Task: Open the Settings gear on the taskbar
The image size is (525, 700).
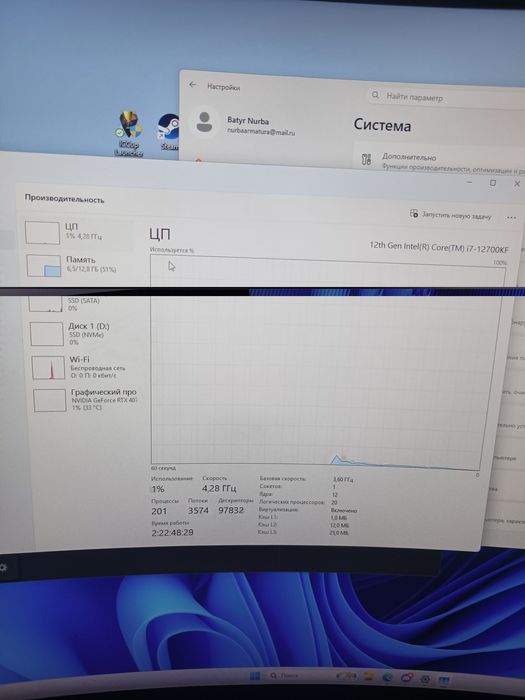Action: [x=425, y=679]
